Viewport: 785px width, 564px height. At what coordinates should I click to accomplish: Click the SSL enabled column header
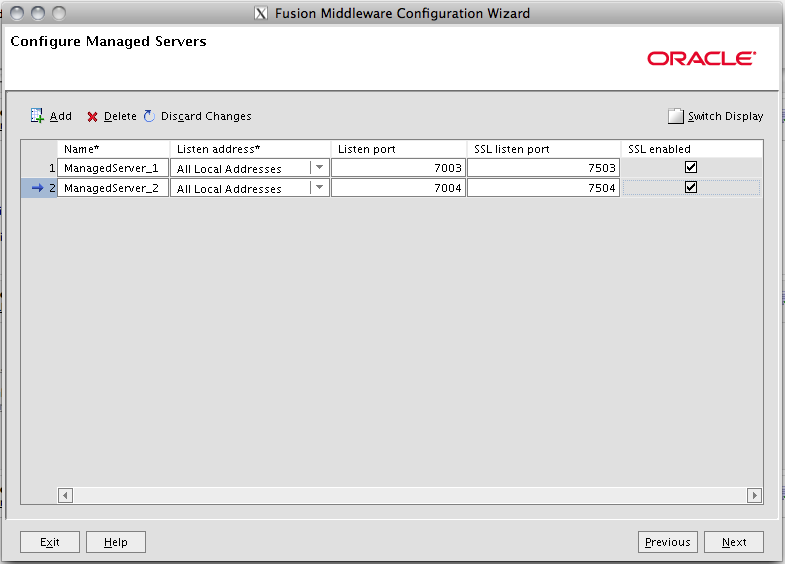coord(692,149)
